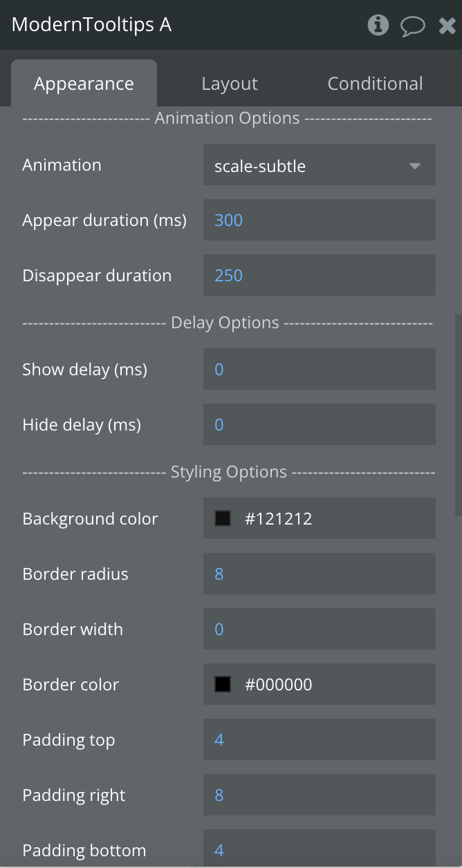Open the info icon in the header

tap(378, 25)
